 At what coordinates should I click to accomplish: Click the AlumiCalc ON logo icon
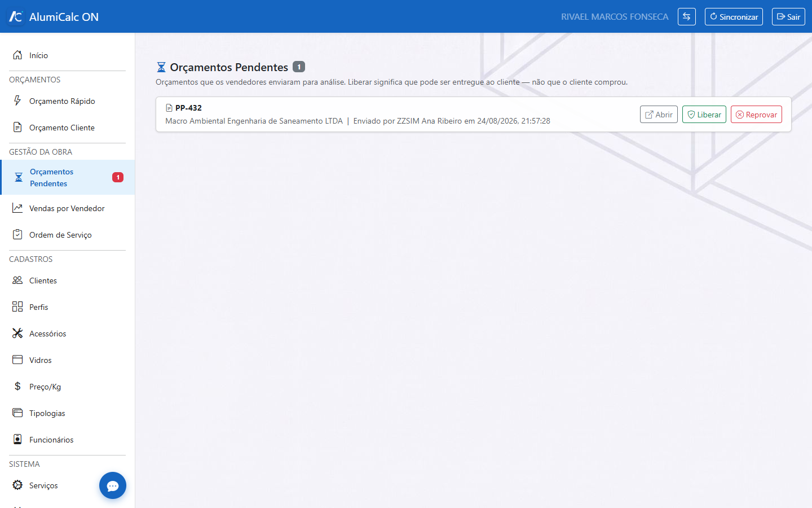tap(16, 16)
